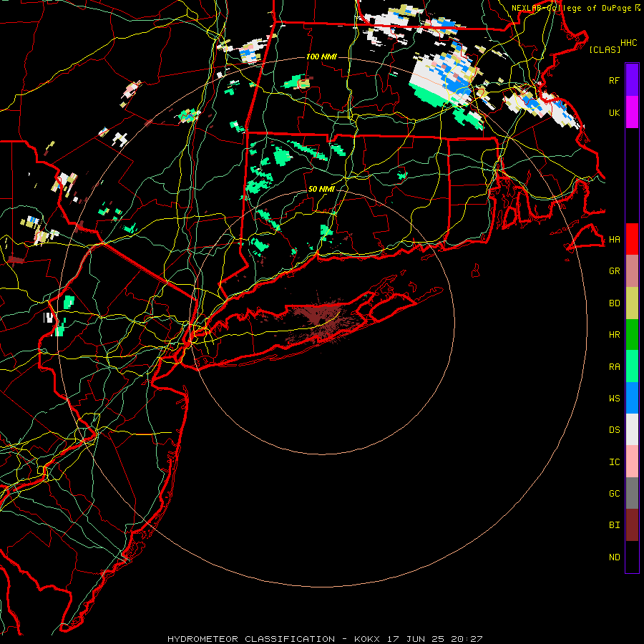Click the 'GR' legend label
This screenshot has width=644, height=644.
614,271
